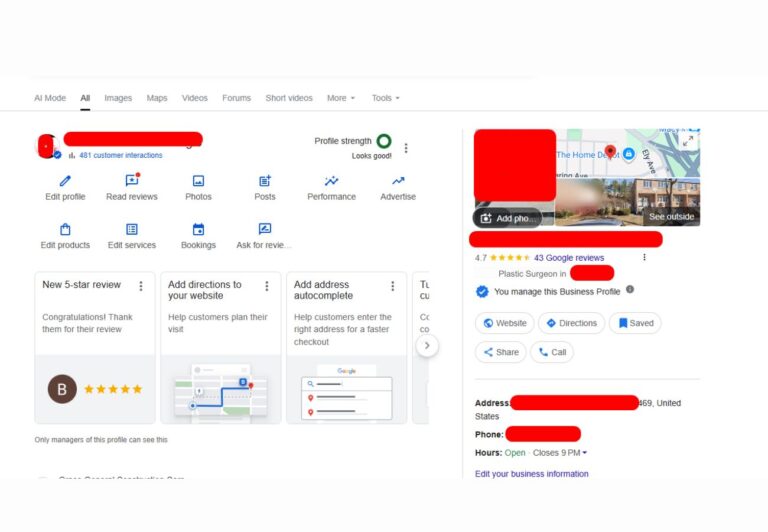Open the Bookings calendar icon
The height and width of the screenshot is (532, 768).
(198, 229)
